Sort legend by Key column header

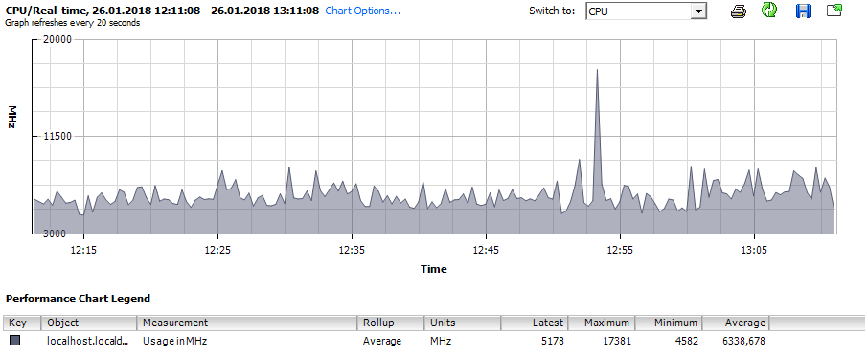(22, 323)
